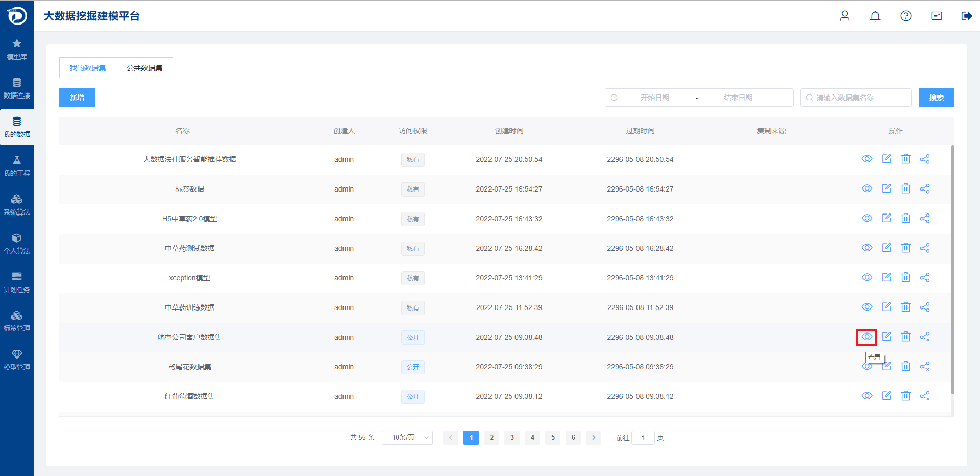
Task: Switch to 我的数据集 tab
Action: click(88, 68)
